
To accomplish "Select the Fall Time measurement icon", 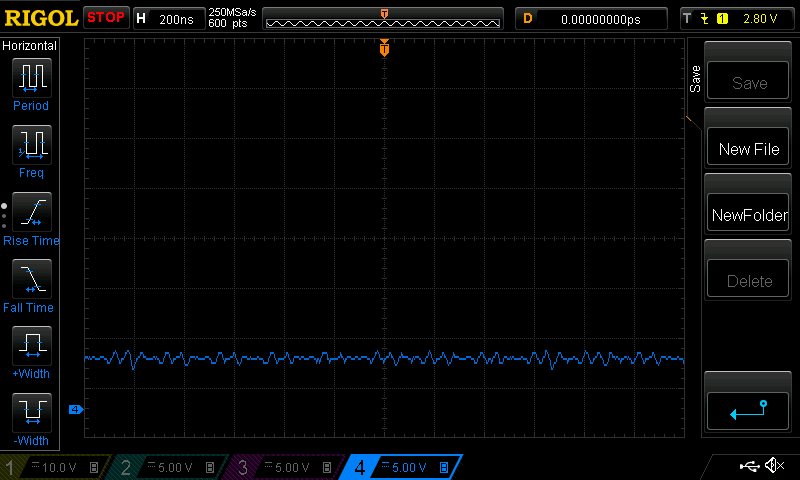I will pos(31,280).
